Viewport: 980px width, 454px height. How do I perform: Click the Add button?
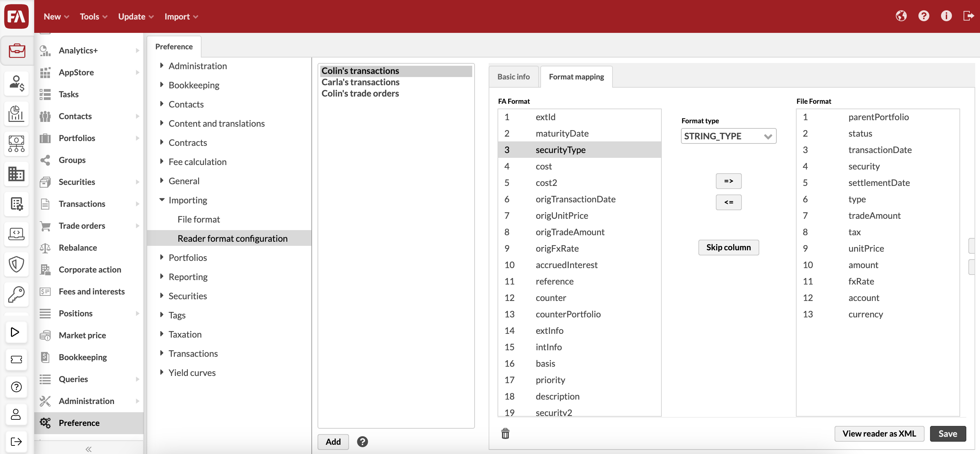click(333, 441)
